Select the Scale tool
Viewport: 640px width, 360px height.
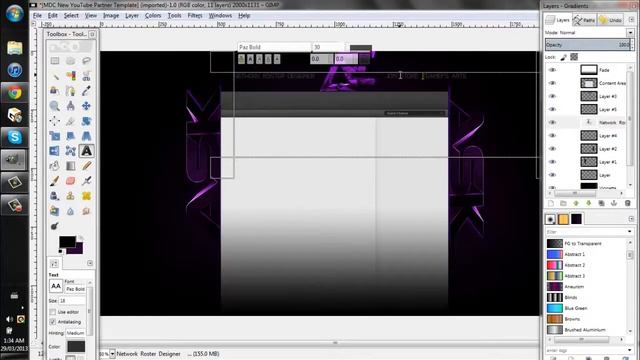pyautogui.click(x=55, y=136)
